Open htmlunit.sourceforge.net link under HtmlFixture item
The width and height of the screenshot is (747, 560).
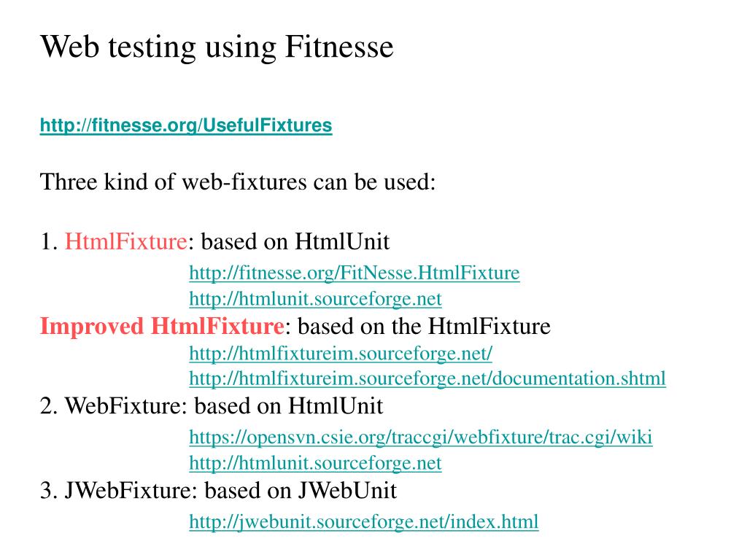[x=315, y=299]
